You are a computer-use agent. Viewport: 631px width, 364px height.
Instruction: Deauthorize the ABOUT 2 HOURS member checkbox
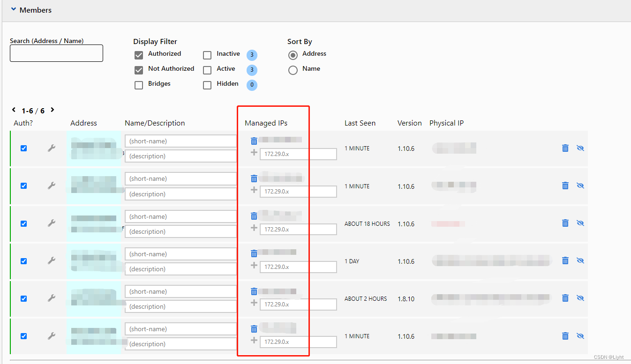coord(23,298)
